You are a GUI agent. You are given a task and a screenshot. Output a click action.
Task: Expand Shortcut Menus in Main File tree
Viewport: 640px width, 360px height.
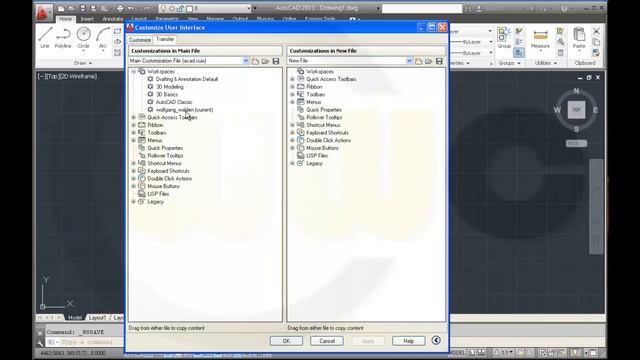pos(133,163)
